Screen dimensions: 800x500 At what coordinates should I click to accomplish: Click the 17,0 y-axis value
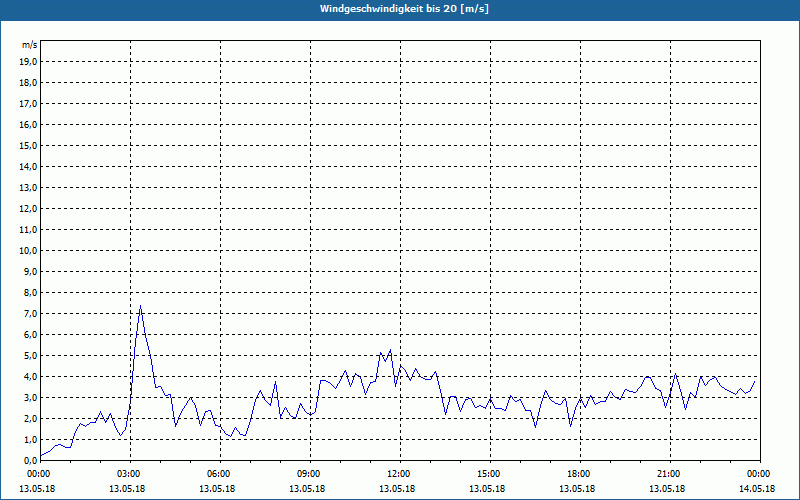28,104
